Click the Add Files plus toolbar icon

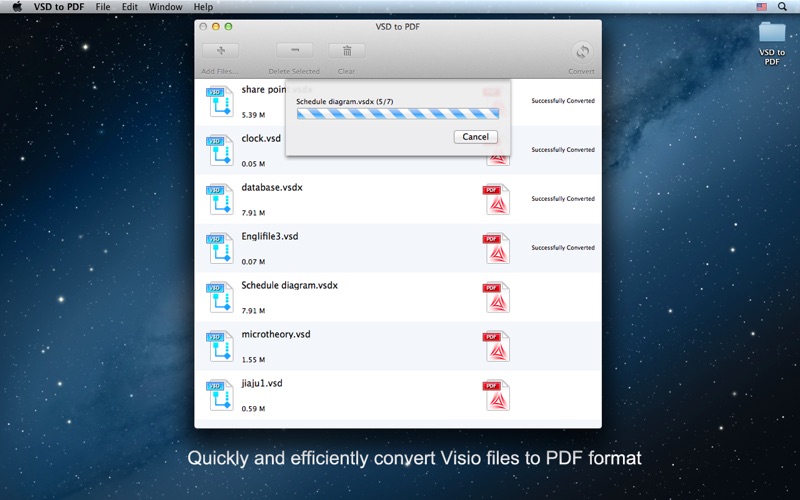[220, 51]
